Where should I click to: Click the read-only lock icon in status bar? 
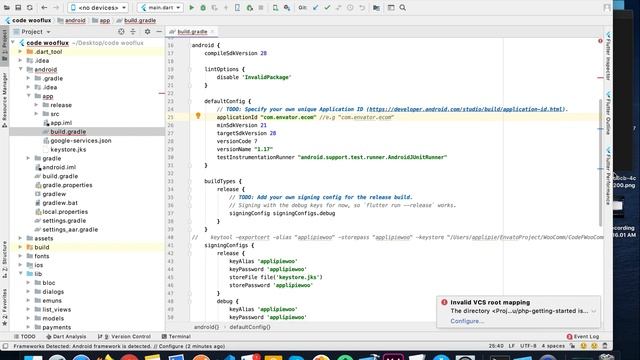572,346
